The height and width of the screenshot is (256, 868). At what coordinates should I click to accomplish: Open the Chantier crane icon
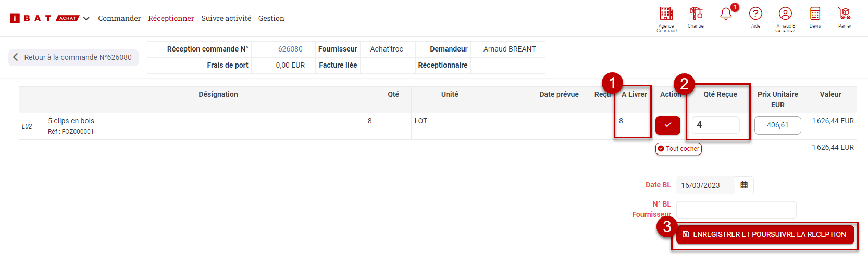tap(696, 14)
